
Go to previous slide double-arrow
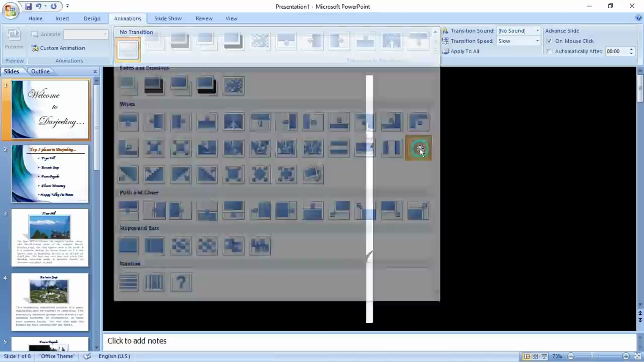click(x=640, y=312)
